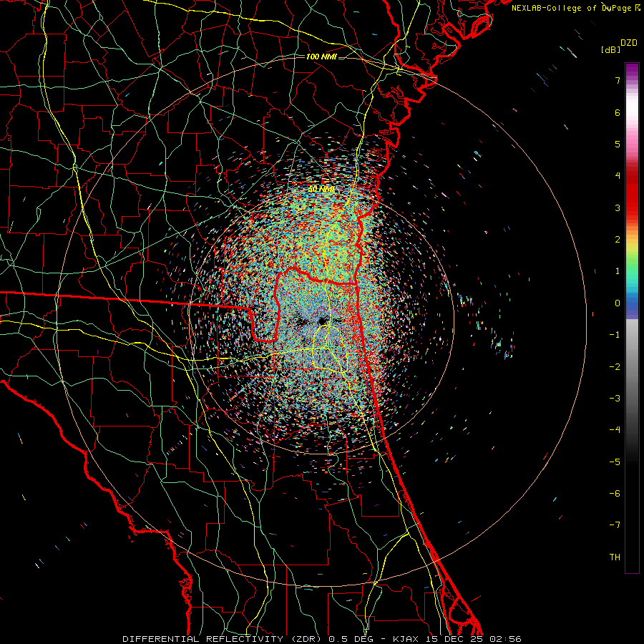Viewport: 644px width, 644px height.
Task: Click the -4 value on the color scale
Action: click(615, 429)
